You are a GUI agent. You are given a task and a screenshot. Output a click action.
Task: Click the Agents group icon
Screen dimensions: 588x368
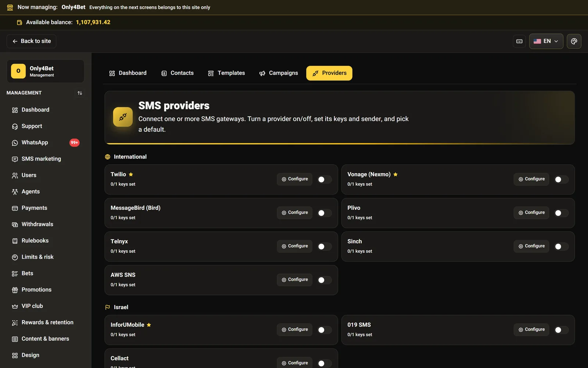coord(15,192)
